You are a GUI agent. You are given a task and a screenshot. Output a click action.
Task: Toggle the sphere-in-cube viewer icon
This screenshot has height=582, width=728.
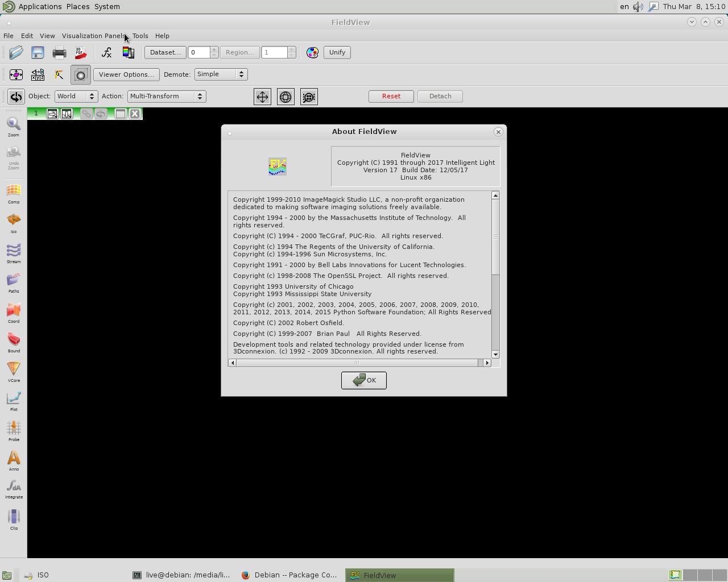(x=81, y=74)
